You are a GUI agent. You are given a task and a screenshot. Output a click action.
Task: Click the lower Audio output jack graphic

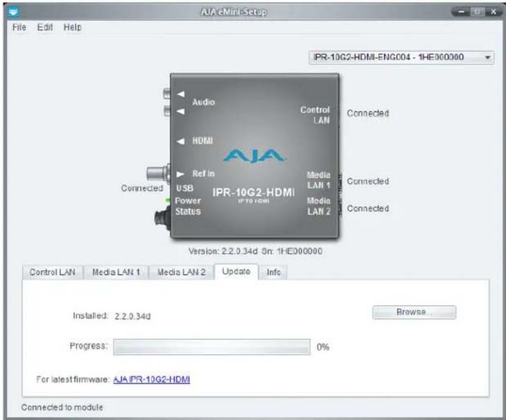coord(167,111)
